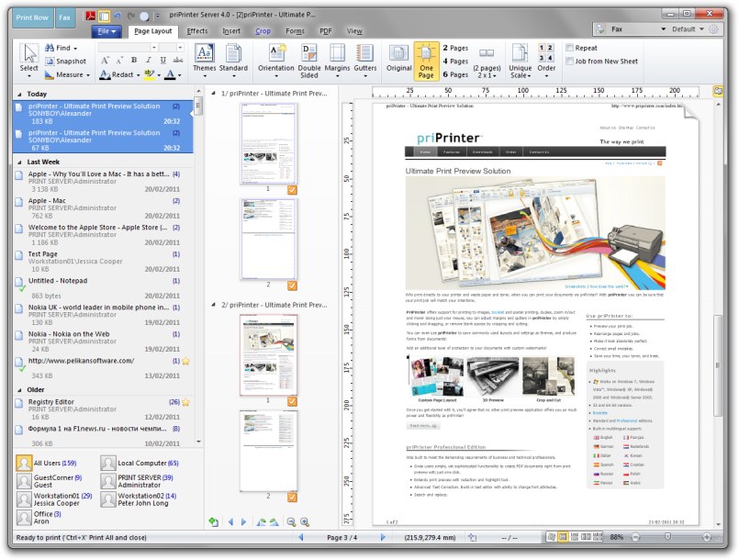Click the increase font size icon

tap(105, 60)
